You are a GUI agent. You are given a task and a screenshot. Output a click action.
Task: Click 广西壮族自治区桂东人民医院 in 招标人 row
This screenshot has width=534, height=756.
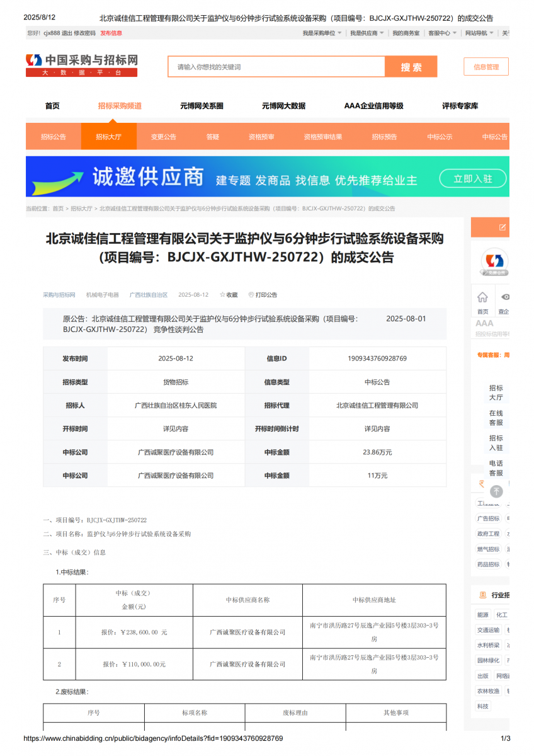tap(176, 406)
